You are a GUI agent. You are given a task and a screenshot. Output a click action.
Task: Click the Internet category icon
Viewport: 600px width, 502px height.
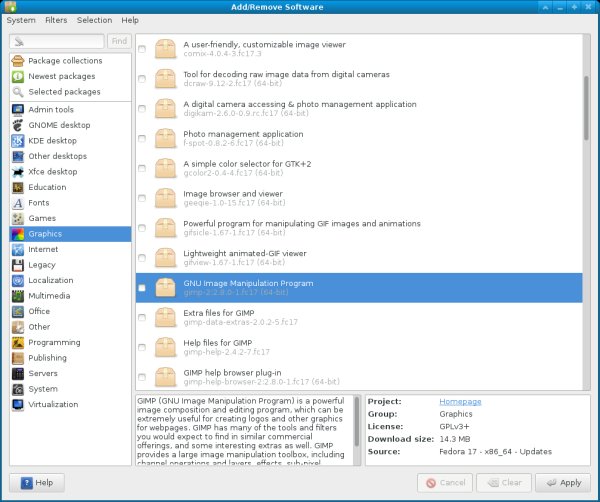(18, 249)
